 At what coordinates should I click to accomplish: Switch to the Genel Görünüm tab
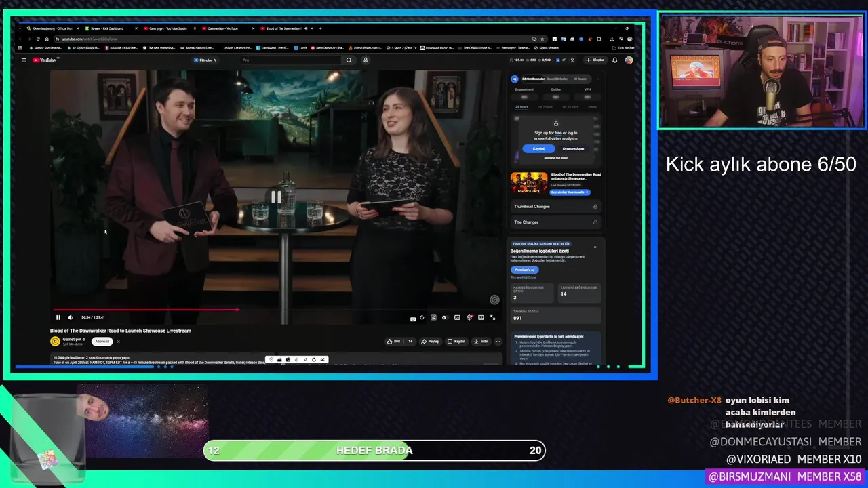pos(557,79)
